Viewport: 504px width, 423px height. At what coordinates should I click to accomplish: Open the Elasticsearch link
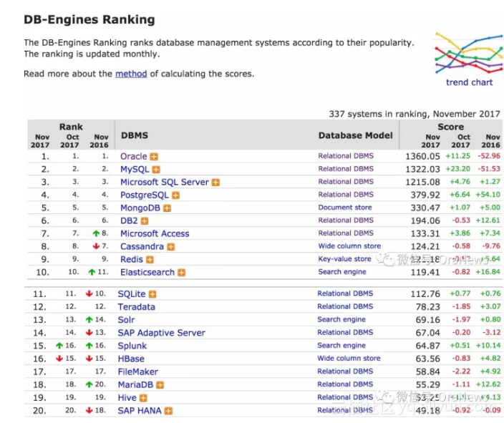(147, 272)
